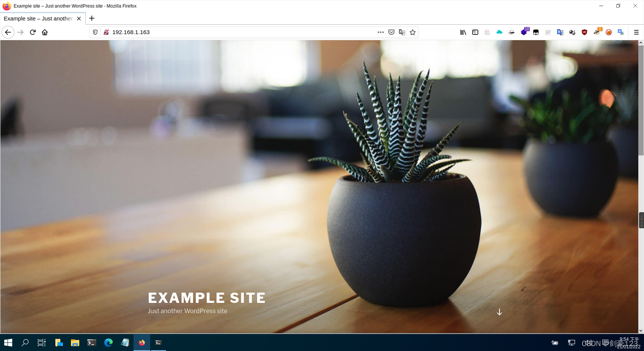Open Microsoft Edge from the taskbar
Screen dimensions: 644x351
pos(108,343)
